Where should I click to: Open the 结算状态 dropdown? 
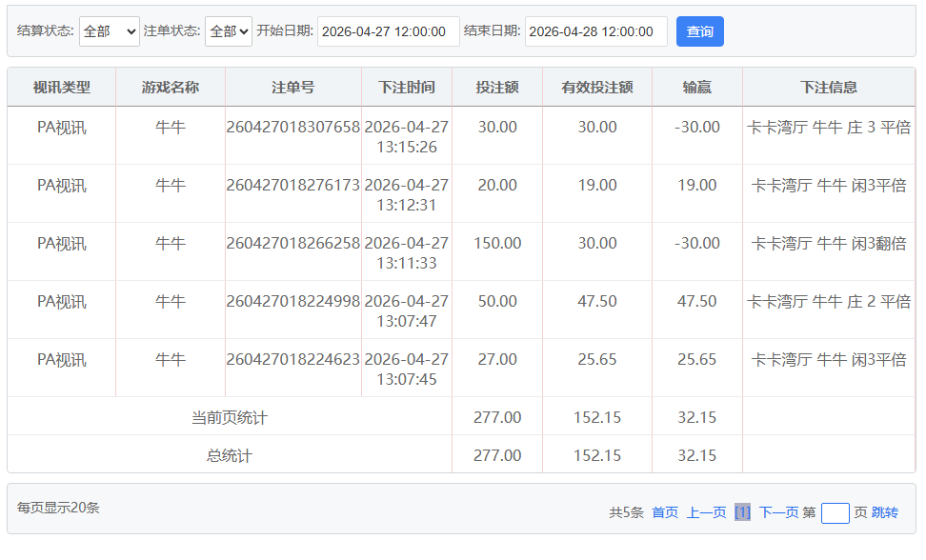(109, 31)
